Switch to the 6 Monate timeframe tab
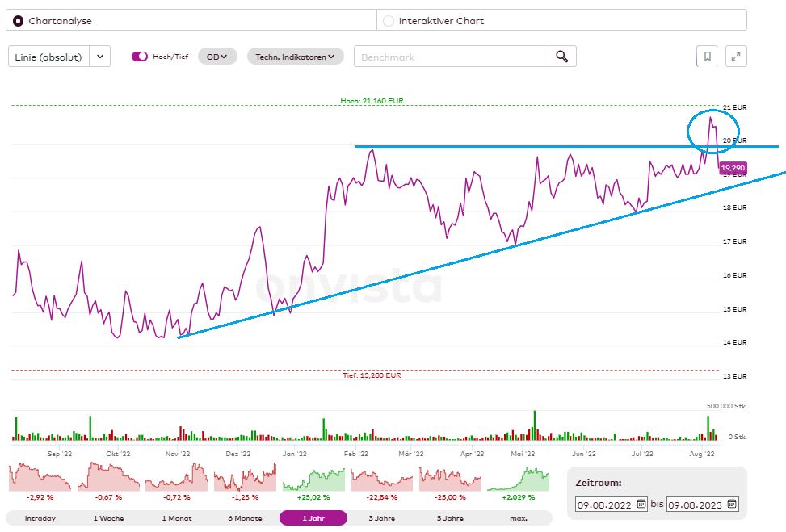This screenshot has width=786, height=532. click(244, 518)
